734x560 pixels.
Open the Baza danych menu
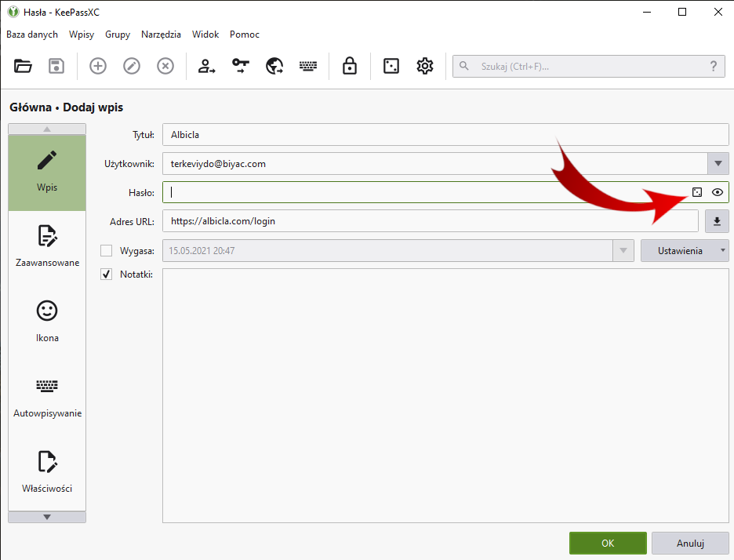click(x=32, y=35)
